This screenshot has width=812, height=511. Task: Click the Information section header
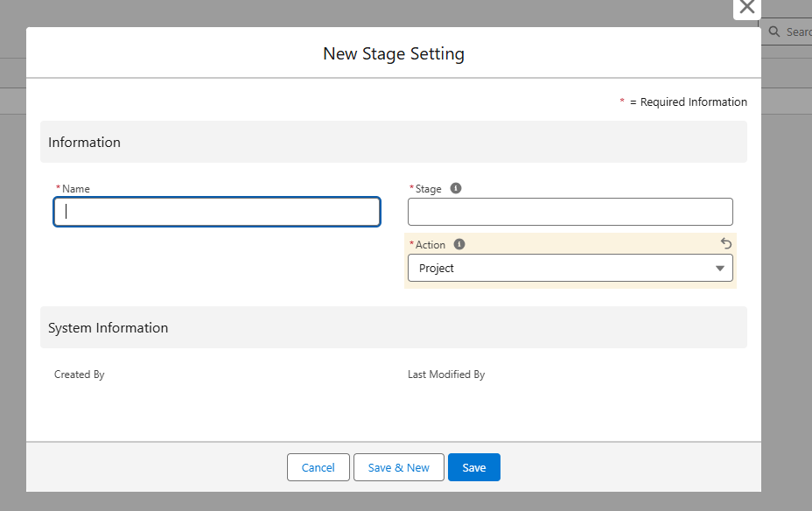[x=85, y=142]
